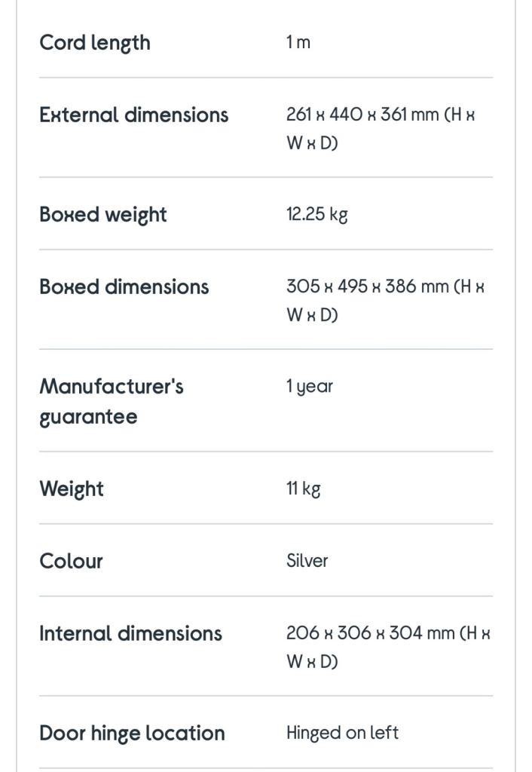Click the 261 x 440 x 361 mm value
This screenshot has width=532, height=772.
(381, 128)
